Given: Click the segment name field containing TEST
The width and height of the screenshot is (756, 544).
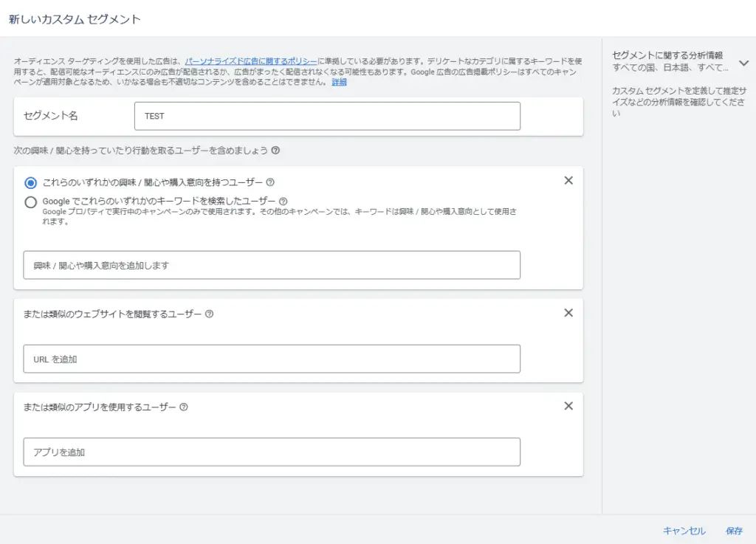Looking at the screenshot, I should click(327, 115).
